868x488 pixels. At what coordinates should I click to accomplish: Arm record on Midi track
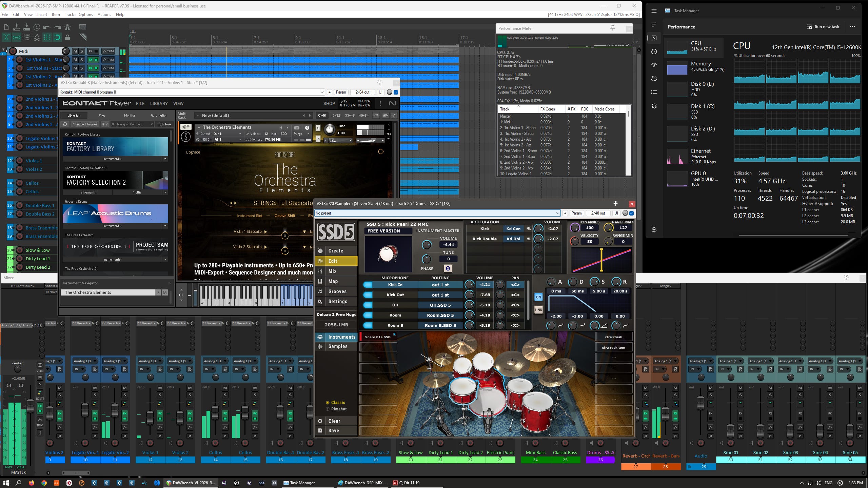point(13,51)
